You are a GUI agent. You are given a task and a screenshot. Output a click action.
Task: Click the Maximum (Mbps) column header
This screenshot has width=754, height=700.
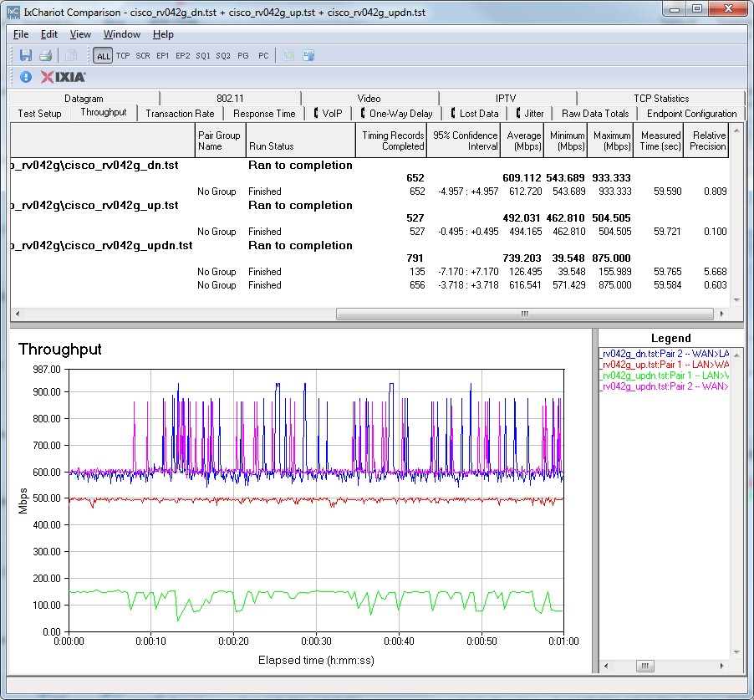point(610,141)
